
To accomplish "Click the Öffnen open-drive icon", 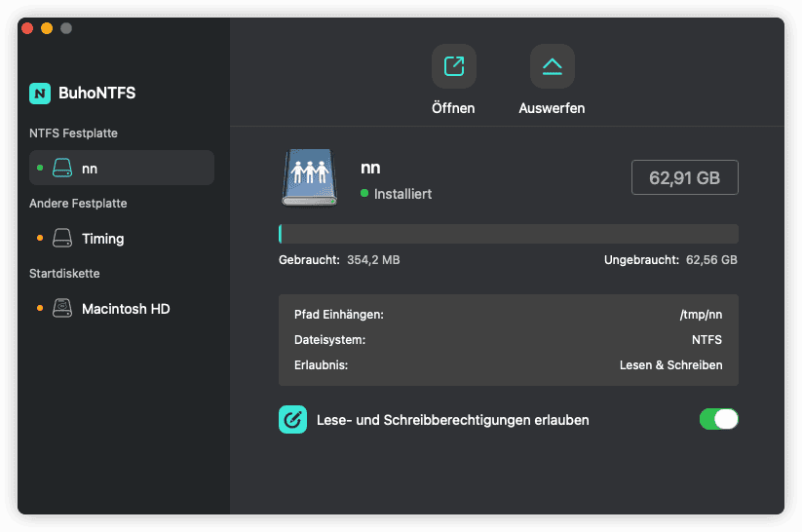I will click(454, 66).
